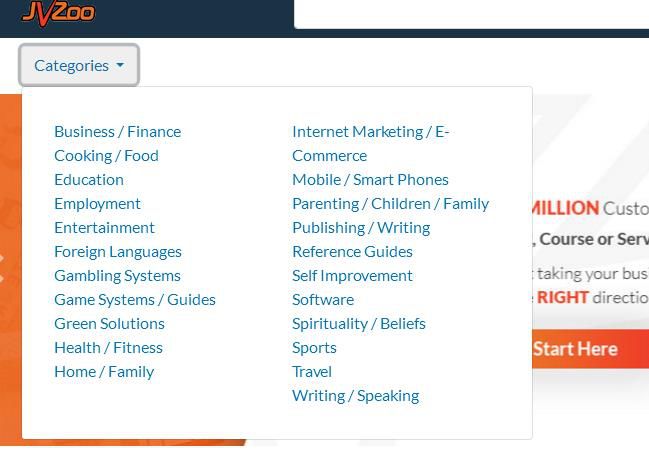This screenshot has height=449, width=649.
Task: Choose Parenting / Children / Family
Action: pyautogui.click(x=390, y=203)
